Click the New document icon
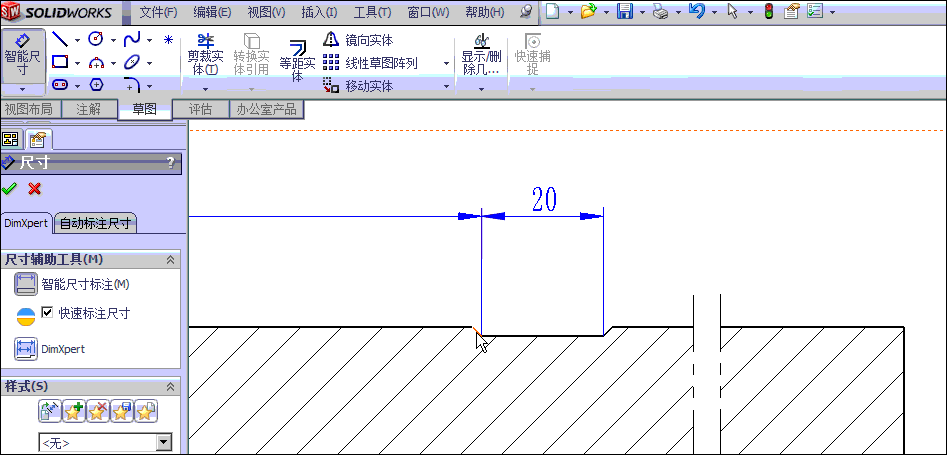947x455 pixels. pos(553,11)
